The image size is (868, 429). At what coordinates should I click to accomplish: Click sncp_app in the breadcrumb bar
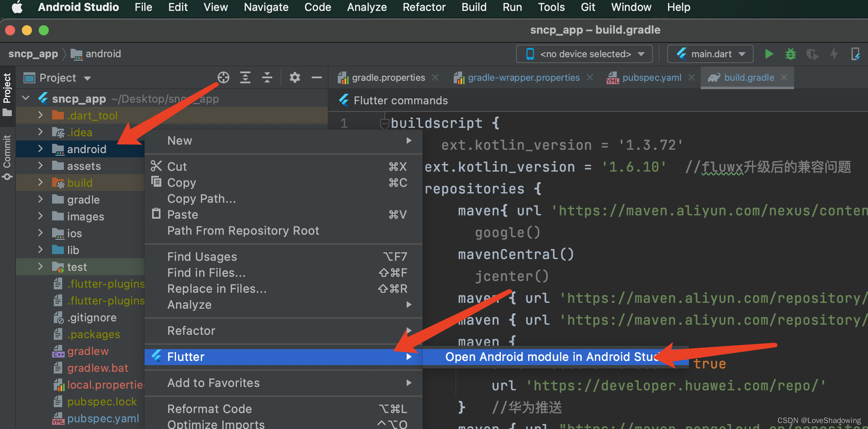click(33, 54)
